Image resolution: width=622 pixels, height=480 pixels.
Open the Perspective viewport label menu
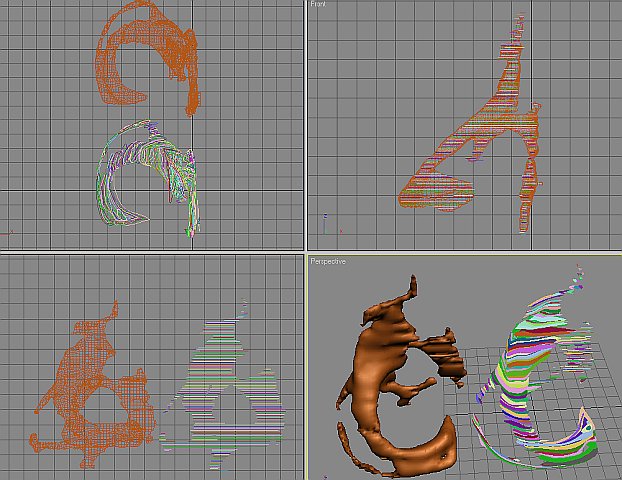328,261
